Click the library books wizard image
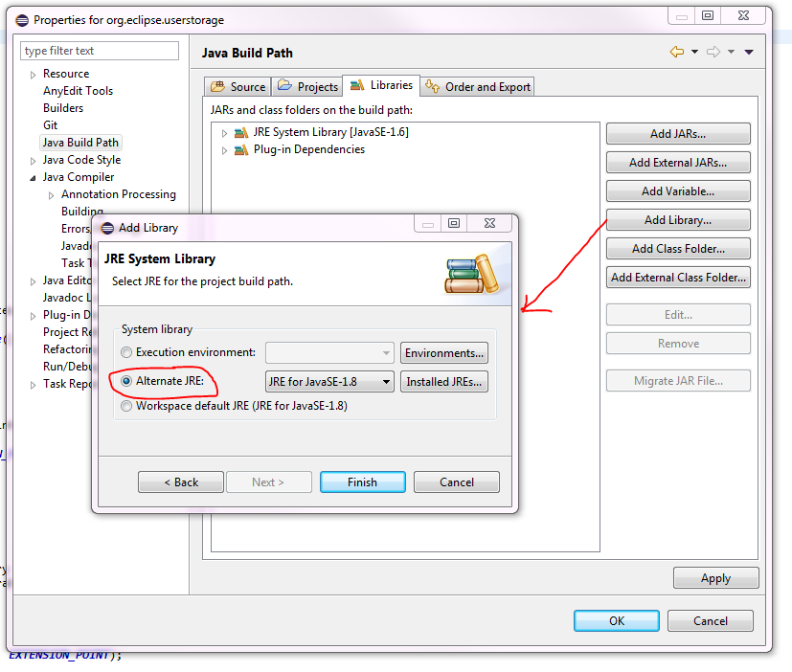 tap(472, 274)
